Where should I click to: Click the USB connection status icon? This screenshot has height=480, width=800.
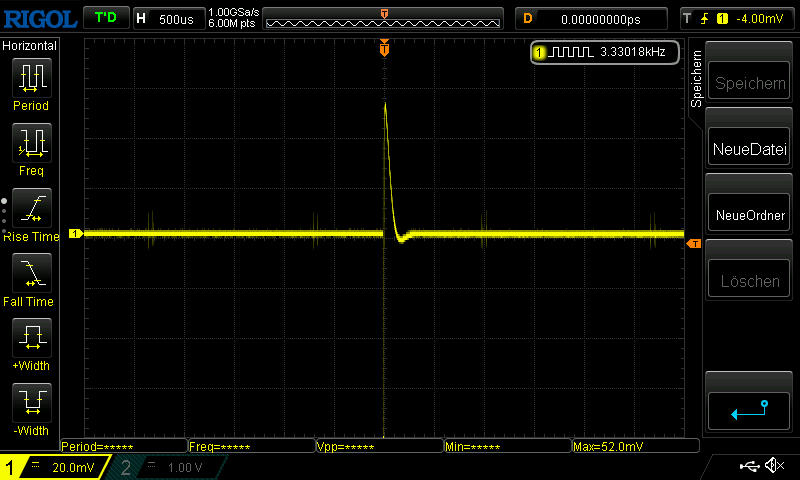point(749,466)
